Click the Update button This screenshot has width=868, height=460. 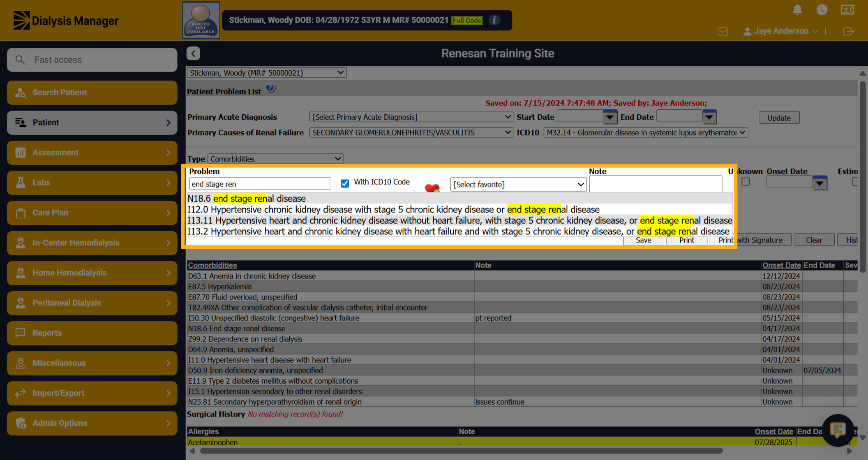(x=779, y=118)
